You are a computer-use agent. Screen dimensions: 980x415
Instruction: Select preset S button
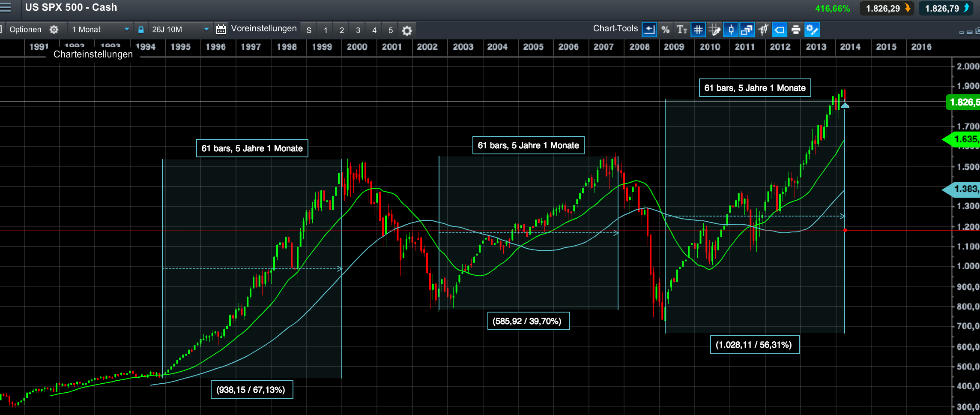coord(309,30)
